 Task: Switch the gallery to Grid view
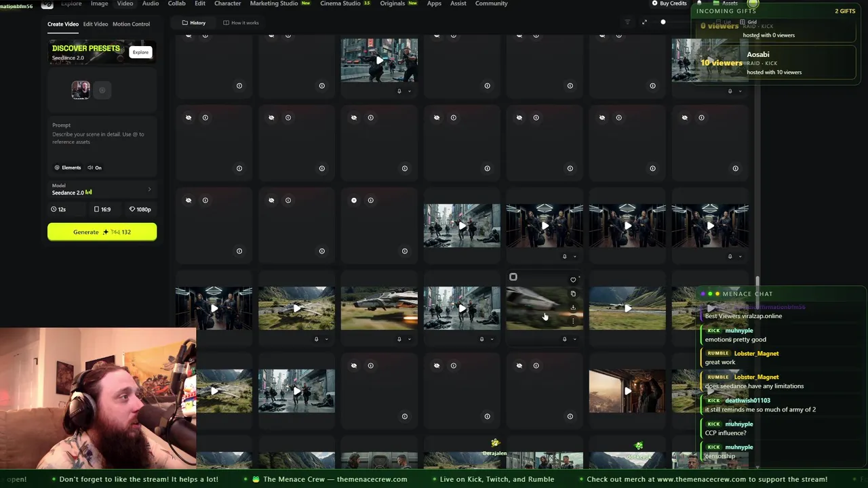[x=749, y=22]
